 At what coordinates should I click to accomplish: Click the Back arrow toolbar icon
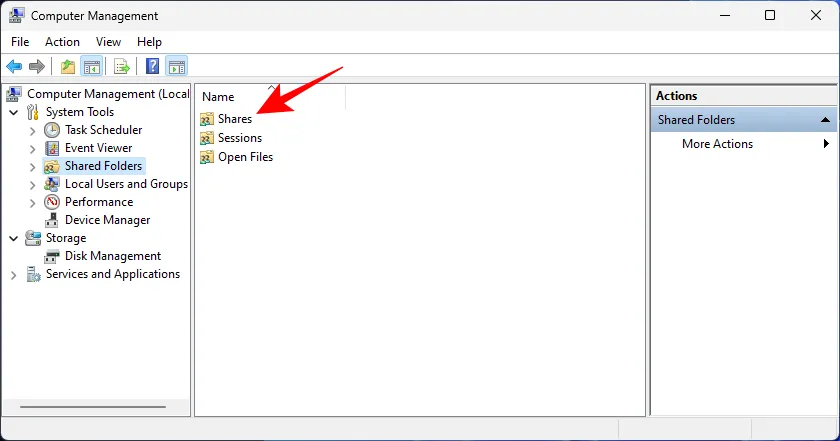(14, 67)
